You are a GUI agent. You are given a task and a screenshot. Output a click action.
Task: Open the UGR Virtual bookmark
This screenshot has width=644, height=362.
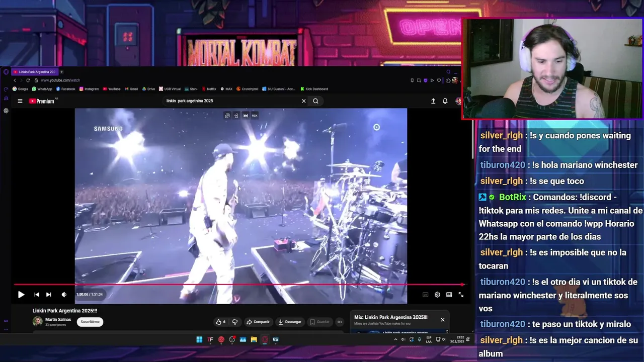(170, 89)
